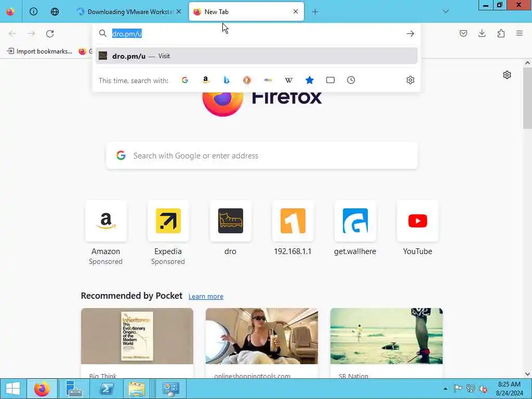Viewport: 532px width, 399px height.
Task: Click the go arrow in address bar
Action: pos(410,34)
